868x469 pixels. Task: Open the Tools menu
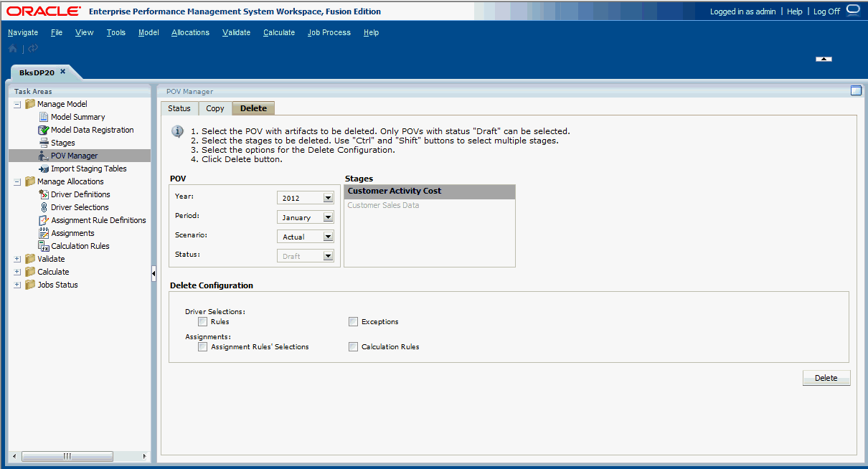click(x=116, y=32)
